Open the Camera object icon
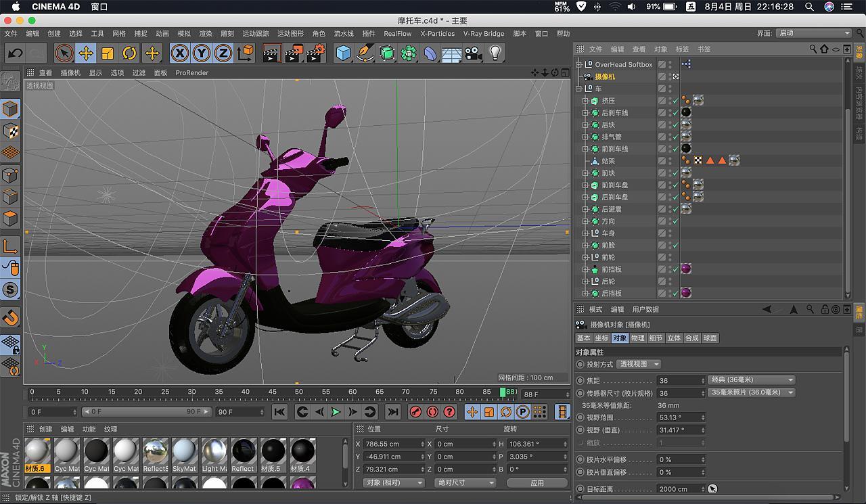The width and height of the screenshot is (866, 504). (x=473, y=53)
